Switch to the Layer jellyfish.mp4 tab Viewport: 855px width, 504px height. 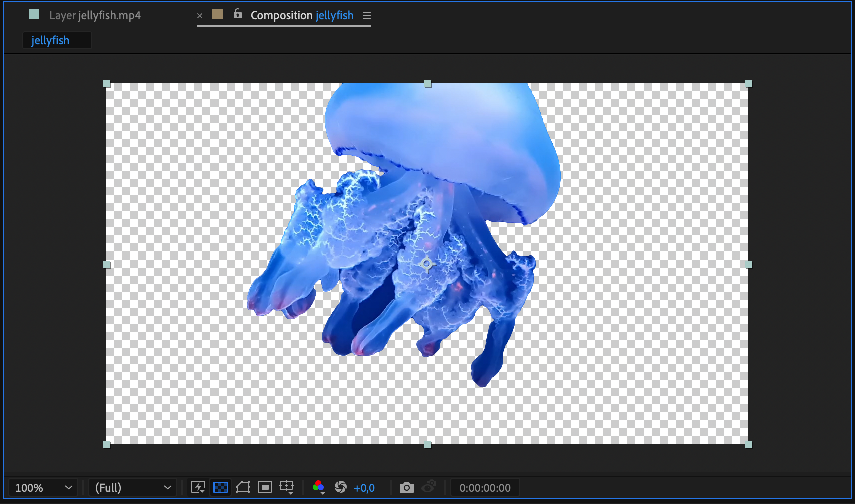pos(95,16)
